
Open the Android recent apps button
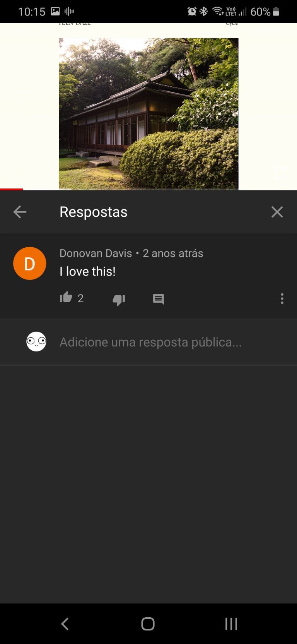(231, 623)
